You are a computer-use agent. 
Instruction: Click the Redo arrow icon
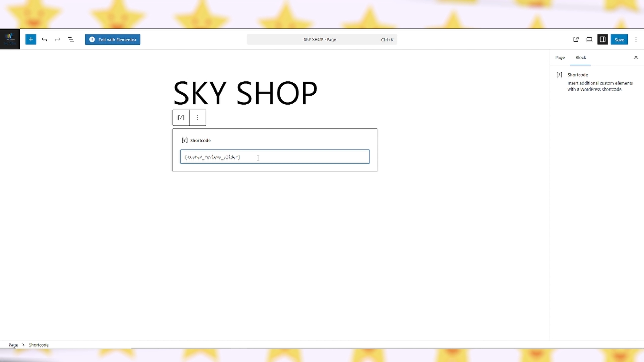pos(58,39)
